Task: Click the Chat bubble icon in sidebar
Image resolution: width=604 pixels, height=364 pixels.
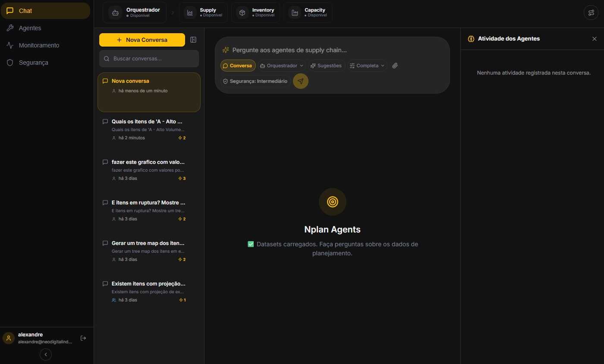Action: [x=10, y=11]
